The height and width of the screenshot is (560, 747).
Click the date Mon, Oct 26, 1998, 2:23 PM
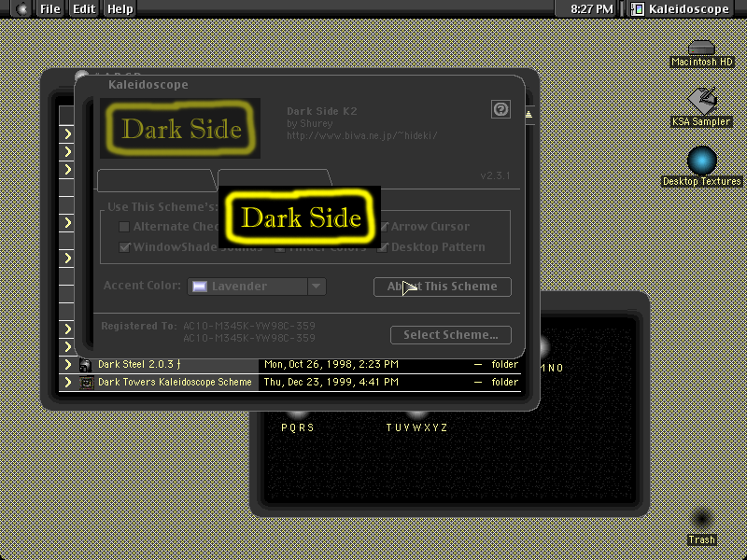pyautogui.click(x=331, y=365)
